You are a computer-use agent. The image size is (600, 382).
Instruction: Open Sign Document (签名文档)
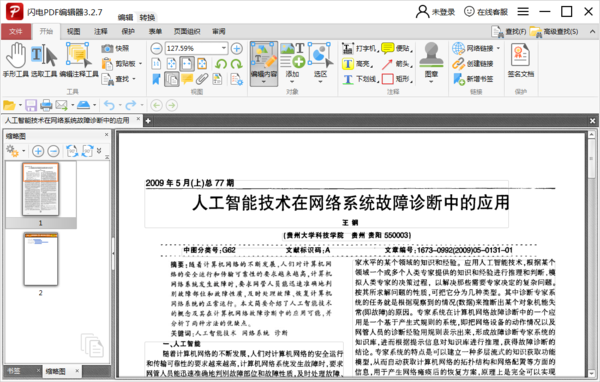coord(520,60)
